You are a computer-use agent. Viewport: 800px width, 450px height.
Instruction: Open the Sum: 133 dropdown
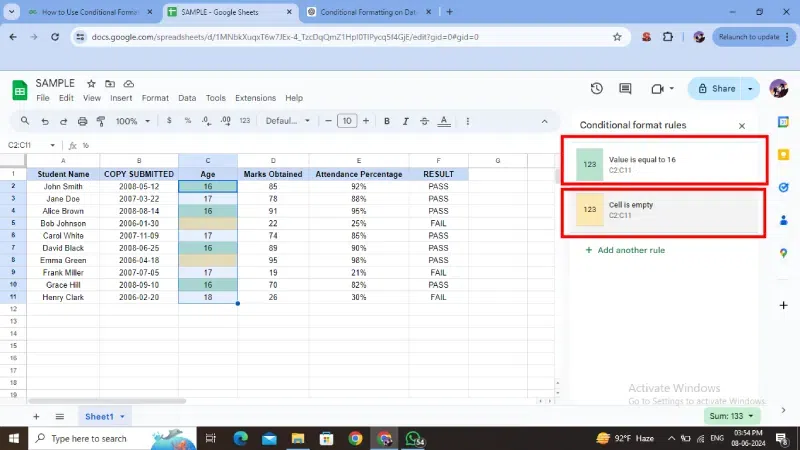click(731, 416)
